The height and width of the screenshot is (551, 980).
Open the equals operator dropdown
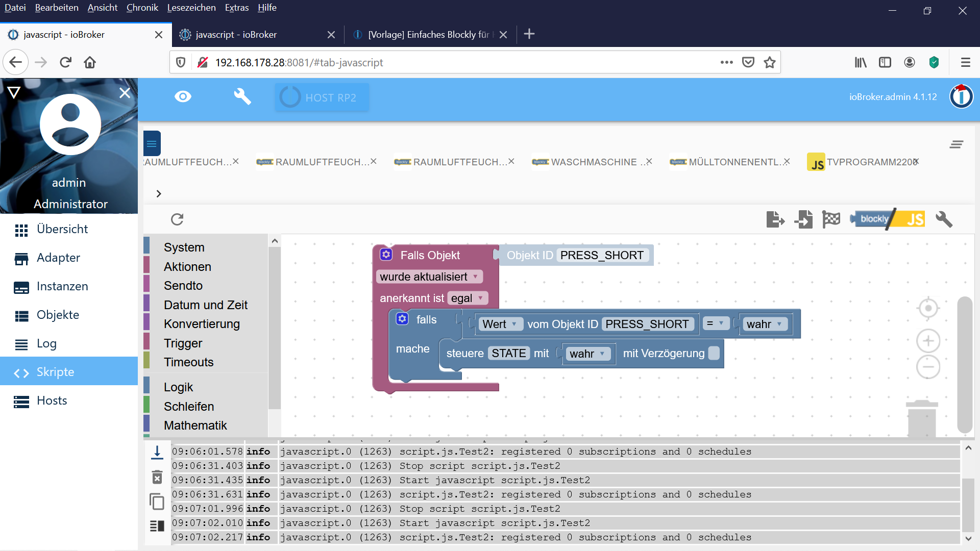(716, 323)
